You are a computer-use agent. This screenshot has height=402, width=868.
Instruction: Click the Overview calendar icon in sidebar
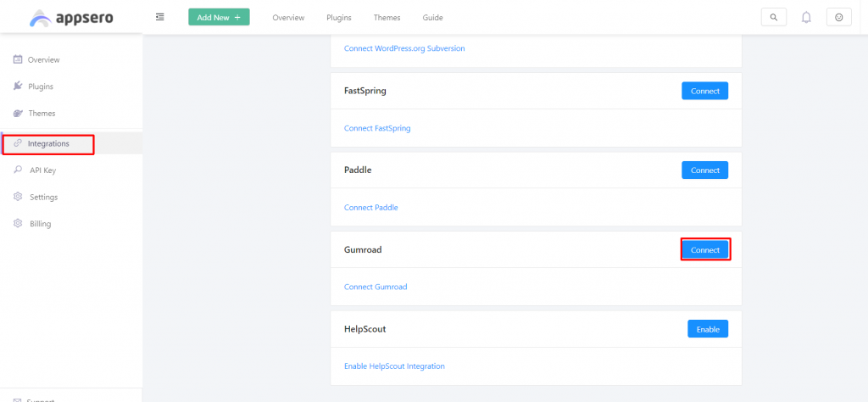coord(18,59)
